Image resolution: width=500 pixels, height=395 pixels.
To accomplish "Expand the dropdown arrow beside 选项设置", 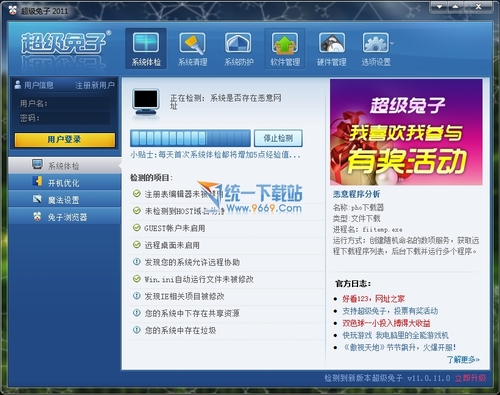I will tap(392, 43).
